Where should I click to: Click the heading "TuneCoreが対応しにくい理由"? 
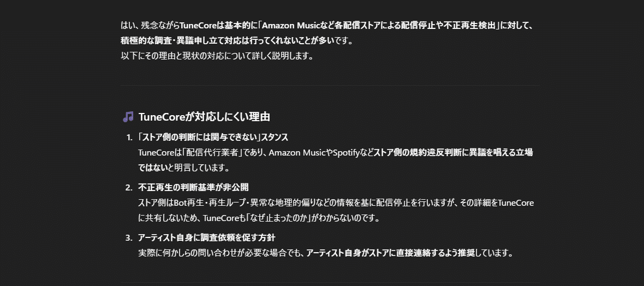point(204,117)
